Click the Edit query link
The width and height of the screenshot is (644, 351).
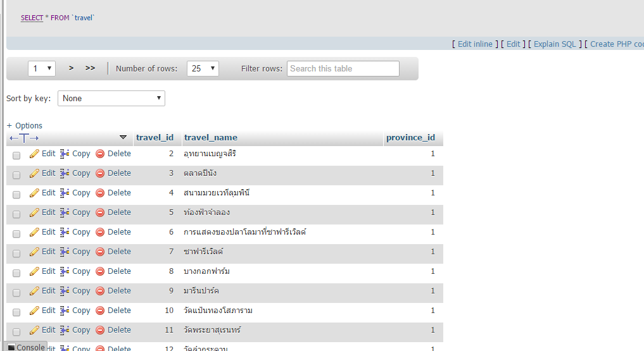point(514,44)
